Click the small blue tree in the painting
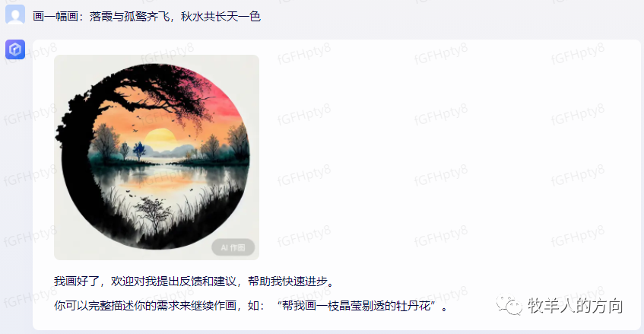The height and width of the screenshot is (334, 644). pos(139,151)
